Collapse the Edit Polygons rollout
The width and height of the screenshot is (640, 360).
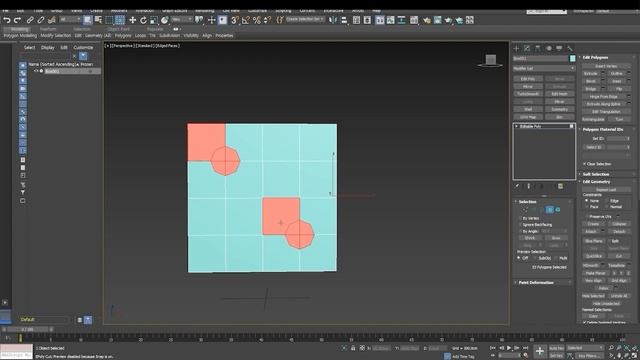click(x=595, y=58)
